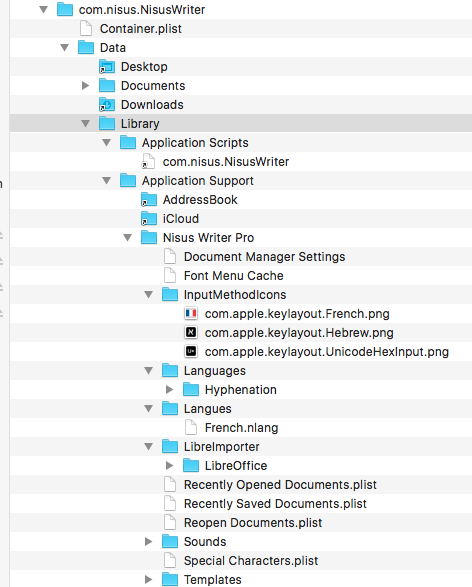Select the Downloads row label
The image size is (472, 587).
click(x=152, y=105)
